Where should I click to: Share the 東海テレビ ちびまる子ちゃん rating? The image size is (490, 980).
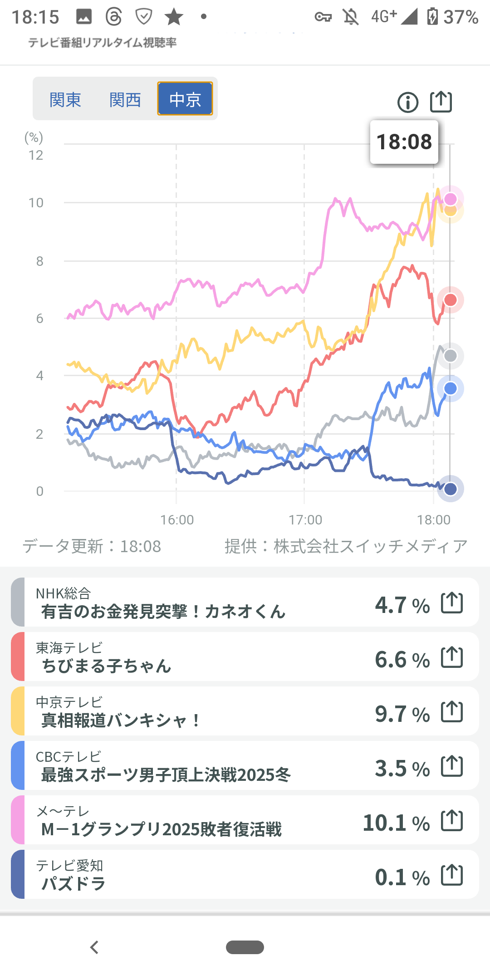tap(452, 657)
